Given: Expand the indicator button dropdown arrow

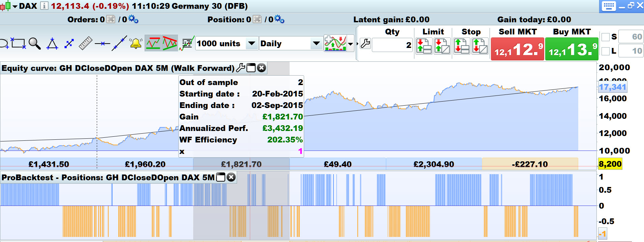Looking at the screenshot, I should coord(351,44).
